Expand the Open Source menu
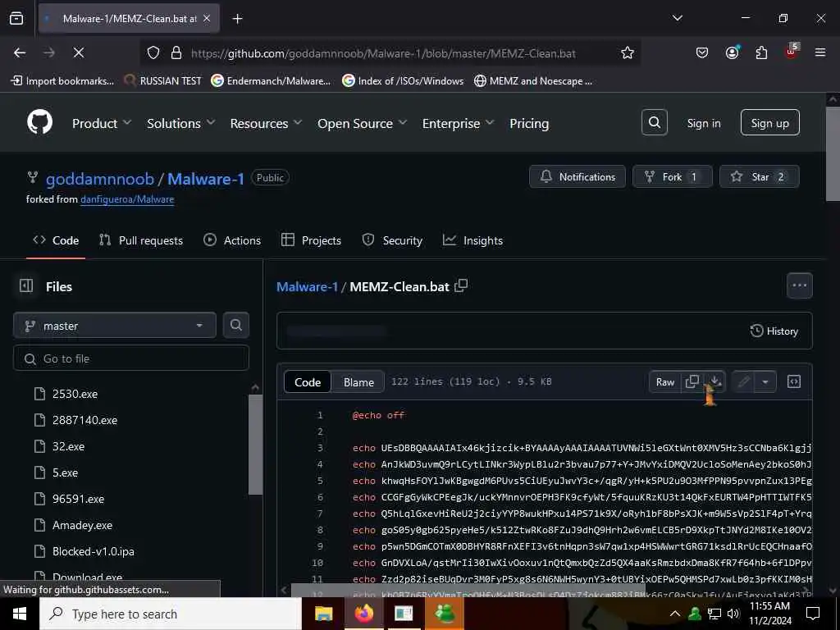 pos(362,123)
